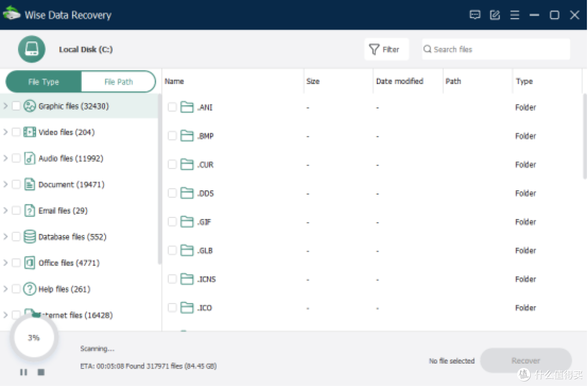Click the .ANI folder icon
Image resolution: width=588 pixels, height=387 pixels.
click(x=187, y=107)
